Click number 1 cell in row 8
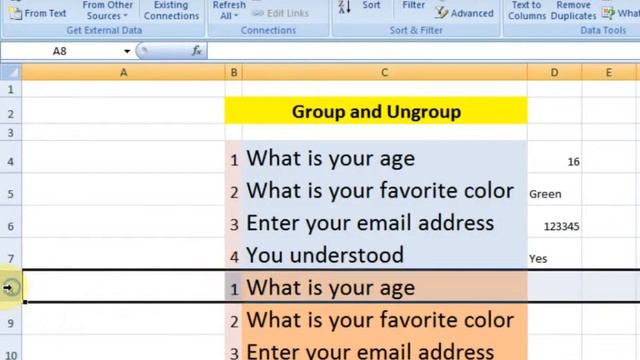The image size is (640, 360). [233, 287]
